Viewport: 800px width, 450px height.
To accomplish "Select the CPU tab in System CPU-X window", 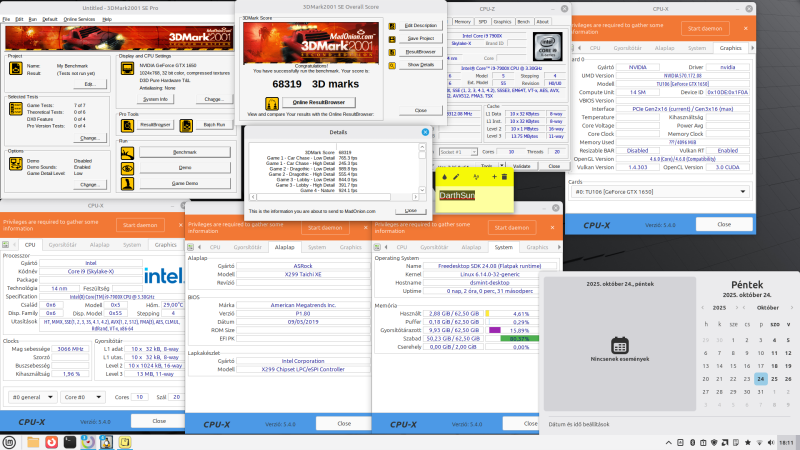I will [x=402, y=247].
